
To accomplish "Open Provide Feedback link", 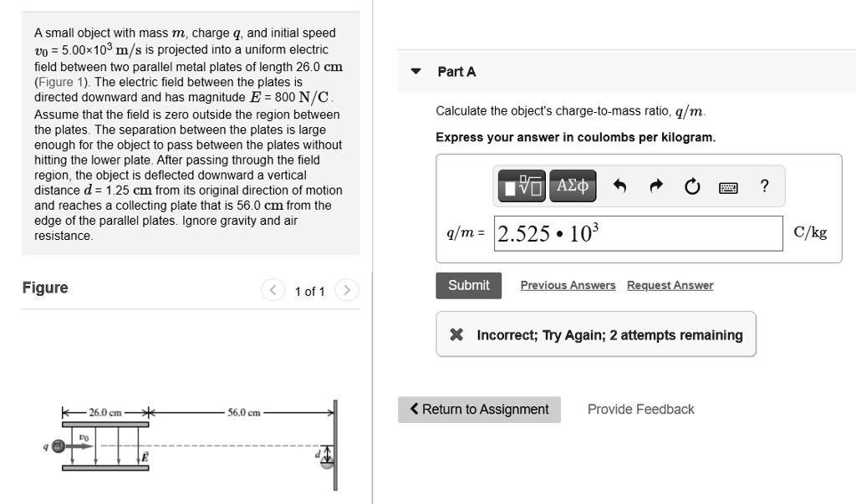I will [x=640, y=410].
